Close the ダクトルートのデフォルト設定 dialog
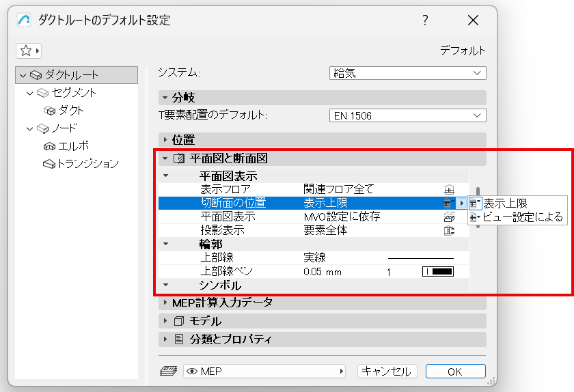The height and width of the screenshot is (392, 574). [473, 20]
